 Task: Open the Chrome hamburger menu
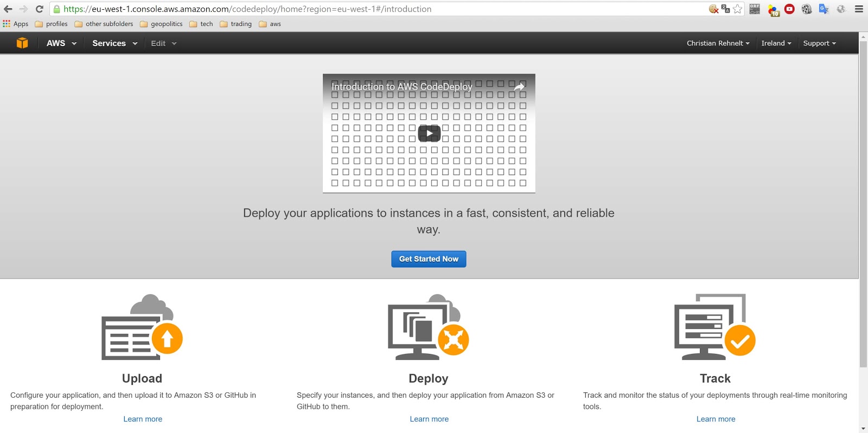click(x=859, y=9)
